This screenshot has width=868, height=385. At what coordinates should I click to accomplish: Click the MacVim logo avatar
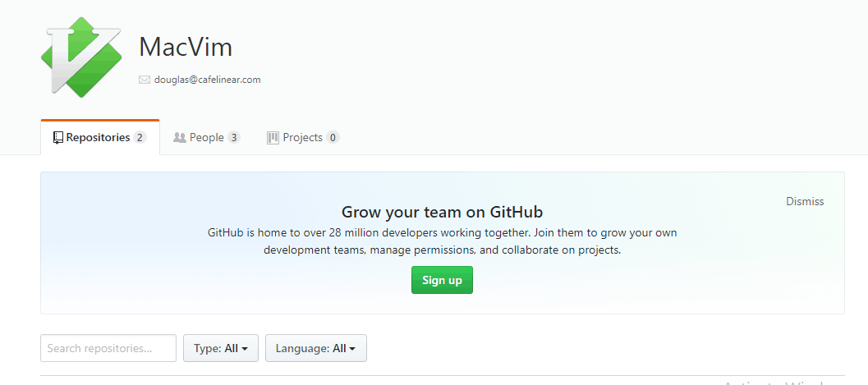pyautogui.click(x=81, y=57)
